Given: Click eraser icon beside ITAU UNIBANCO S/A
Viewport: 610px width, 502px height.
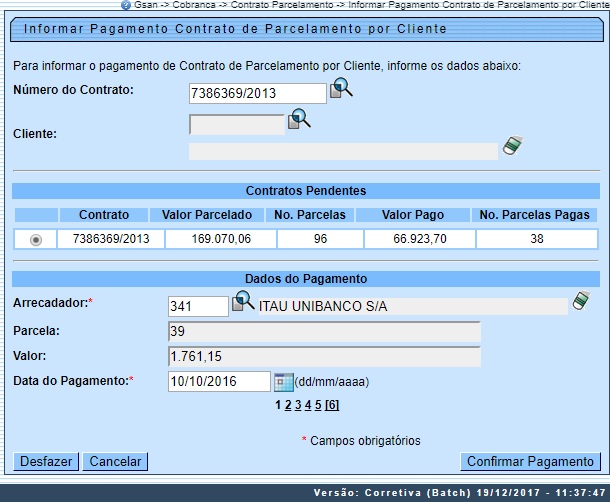Looking at the screenshot, I should (582, 301).
